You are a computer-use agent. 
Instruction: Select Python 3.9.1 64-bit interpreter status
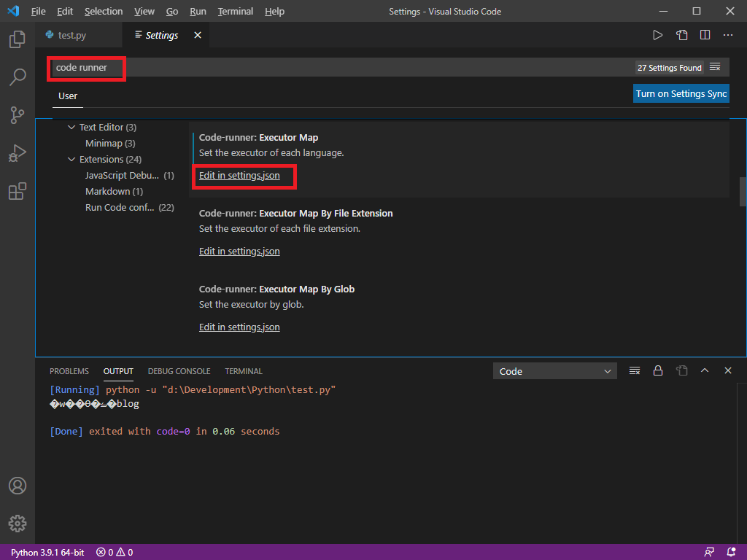[47, 553]
